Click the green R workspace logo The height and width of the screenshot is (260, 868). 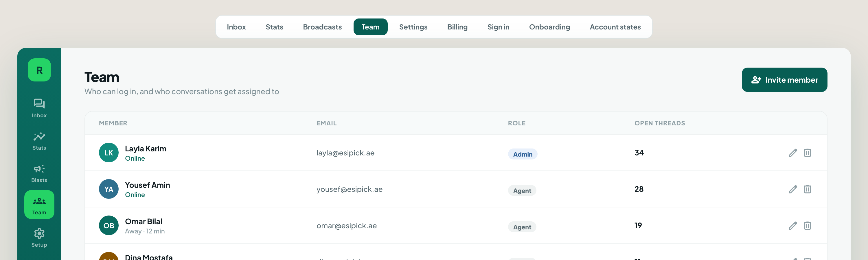pyautogui.click(x=39, y=70)
